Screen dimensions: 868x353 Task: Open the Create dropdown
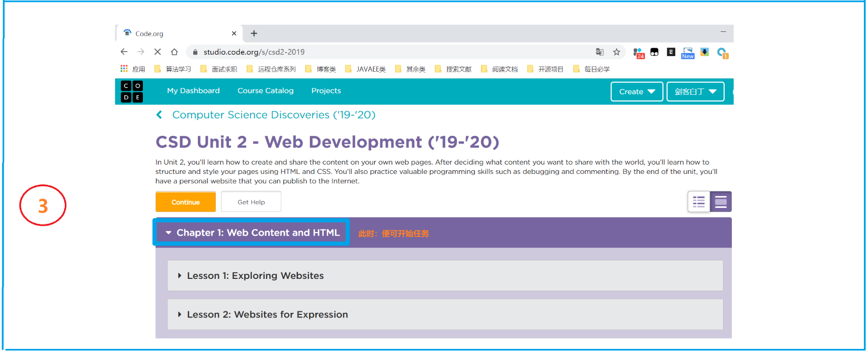(x=637, y=92)
